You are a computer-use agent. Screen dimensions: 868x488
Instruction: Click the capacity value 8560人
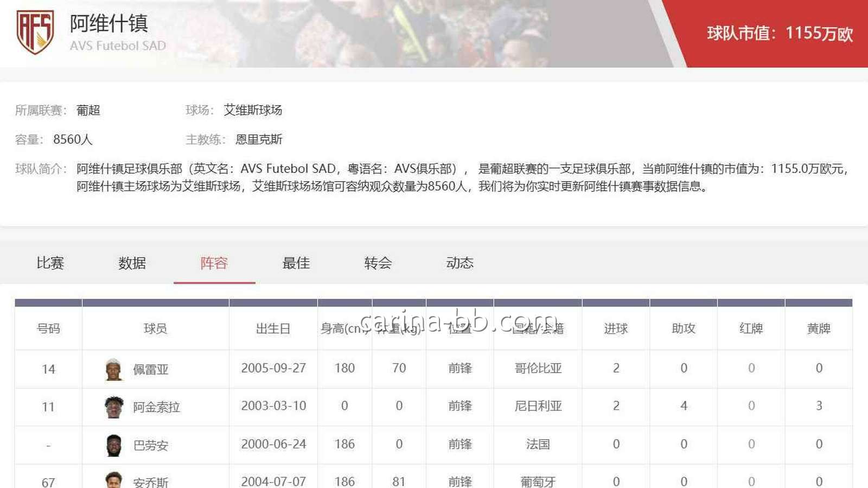coord(73,139)
